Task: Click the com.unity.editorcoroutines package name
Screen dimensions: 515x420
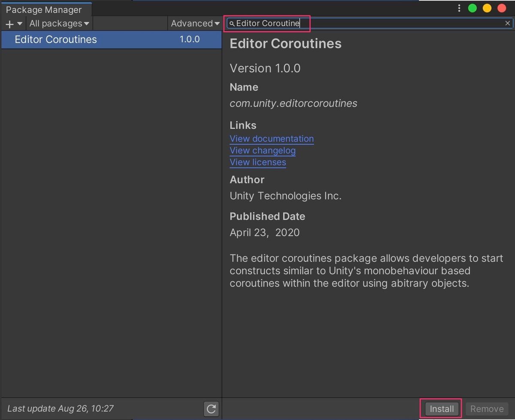Action: coord(294,103)
